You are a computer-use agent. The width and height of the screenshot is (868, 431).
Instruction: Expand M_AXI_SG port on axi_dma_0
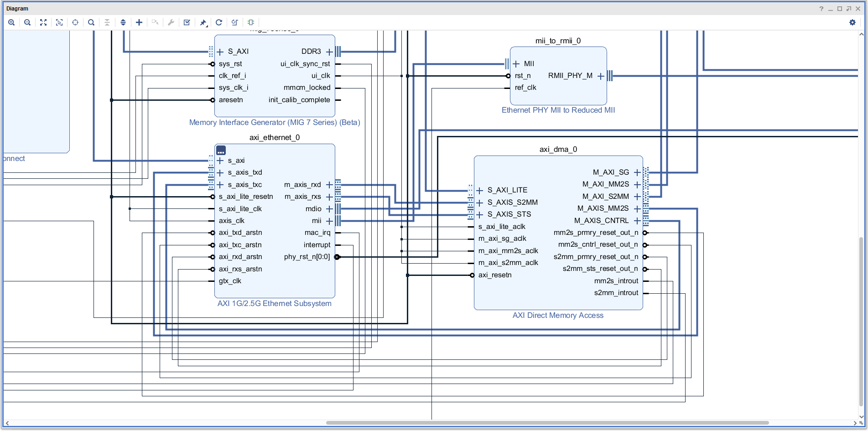point(637,172)
